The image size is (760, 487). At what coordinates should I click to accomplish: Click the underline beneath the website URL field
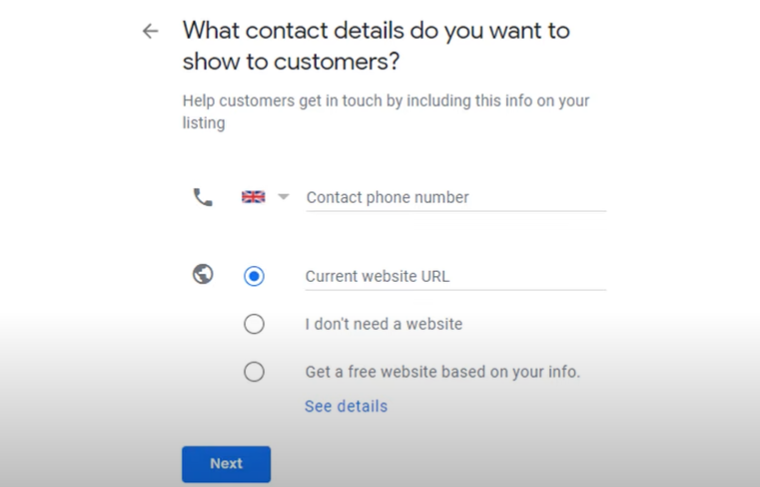(455, 290)
